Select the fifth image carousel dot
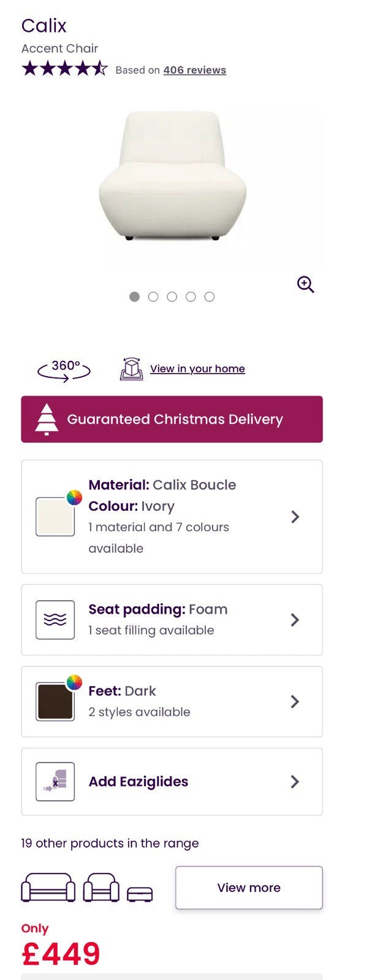Image resolution: width=383 pixels, height=980 pixels. point(210,296)
